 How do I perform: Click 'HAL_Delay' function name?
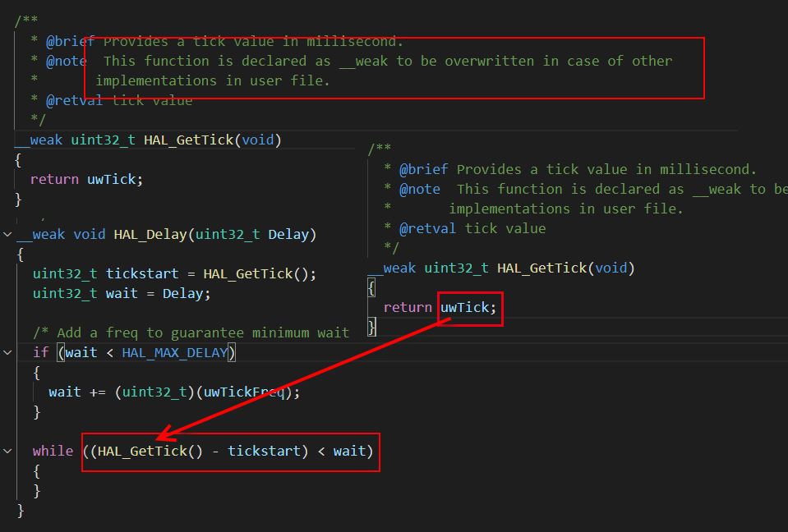[x=150, y=234]
